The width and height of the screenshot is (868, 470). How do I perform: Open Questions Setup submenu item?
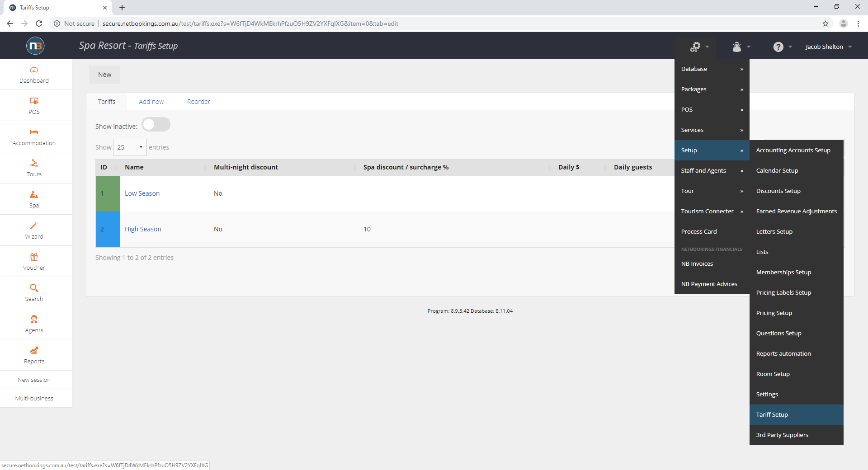pyautogui.click(x=797, y=333)
